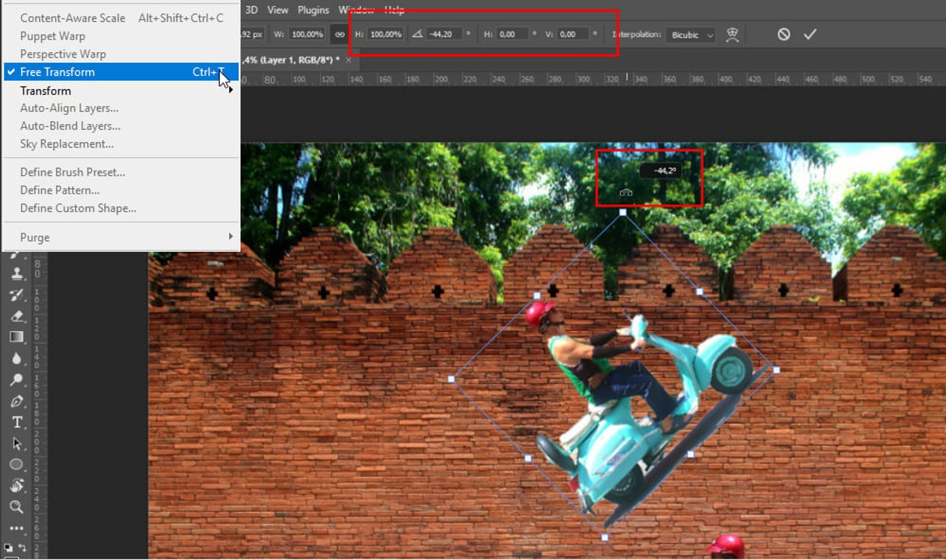The height and width of the screenshot is (560, 946).
Task: Edit the rotation angle field
Action: [x=445, y=34]
